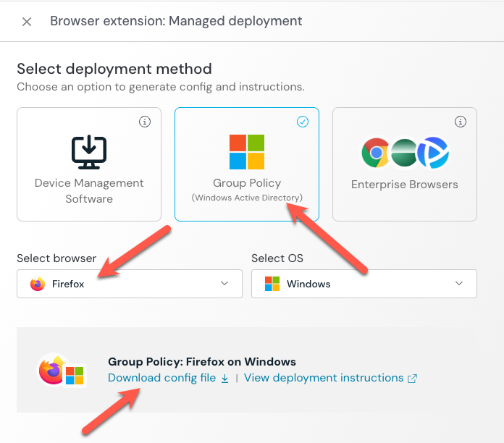Image resolution: width=504 pixels, height=443 pixels.
Task: Click the 'Select OS' label
Action: 277,258
